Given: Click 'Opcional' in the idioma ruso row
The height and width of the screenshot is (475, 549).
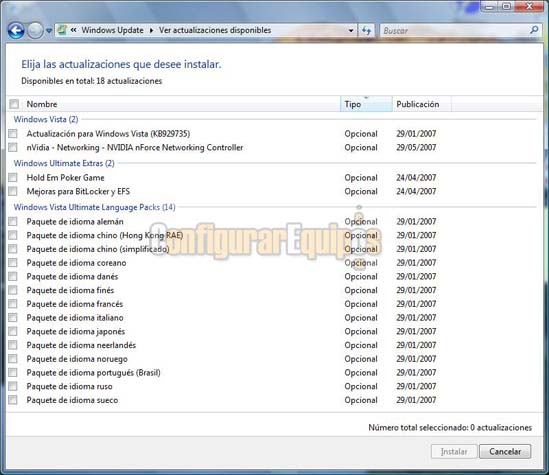Looking at the screenshot, I should pos(361,386).
